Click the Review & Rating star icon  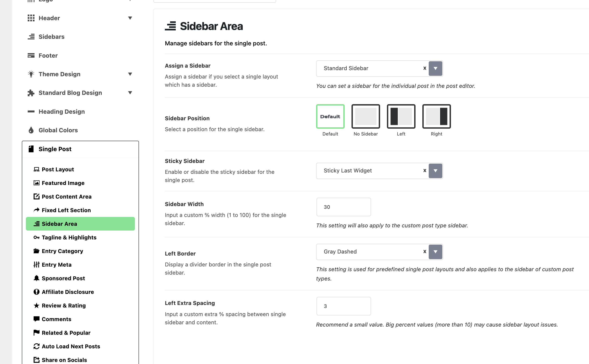36,305
